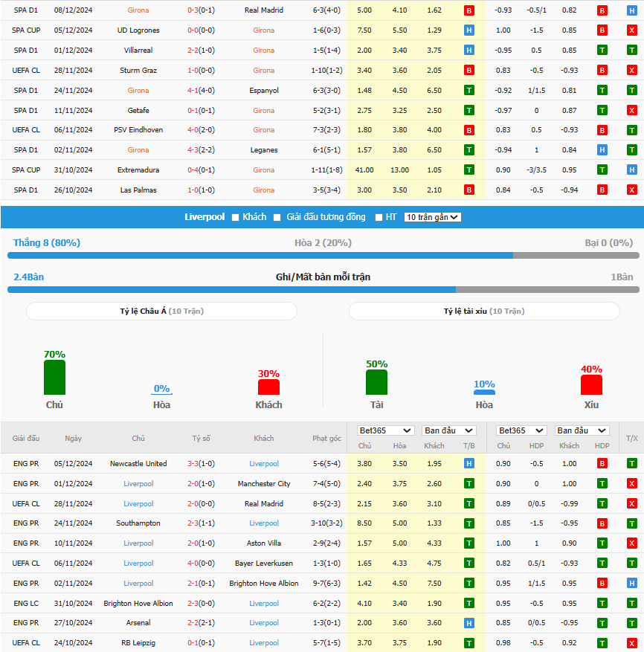Screen dimensions: 644x652
Task: Click odds 8.50 in Southampton row
Action: [364, 523]
